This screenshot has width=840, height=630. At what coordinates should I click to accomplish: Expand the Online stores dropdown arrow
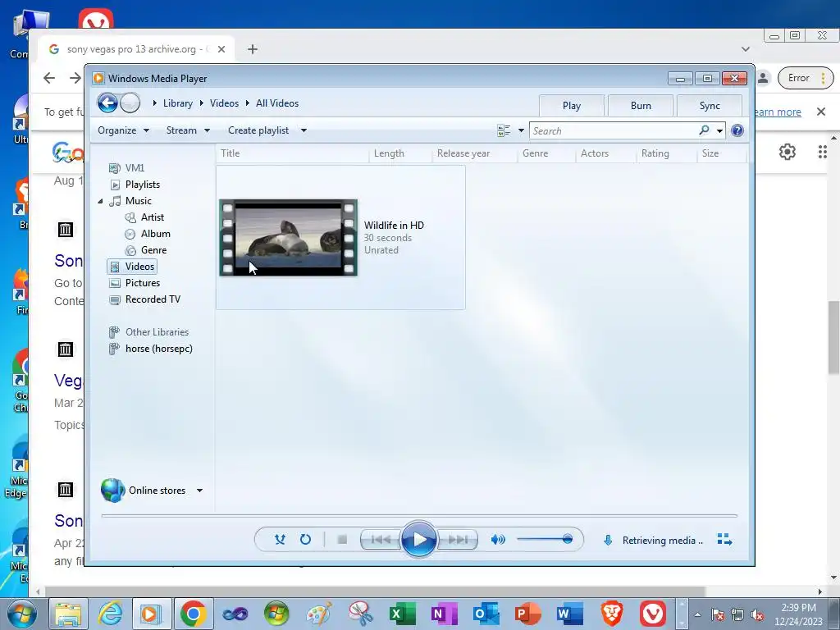click(199, 491)
